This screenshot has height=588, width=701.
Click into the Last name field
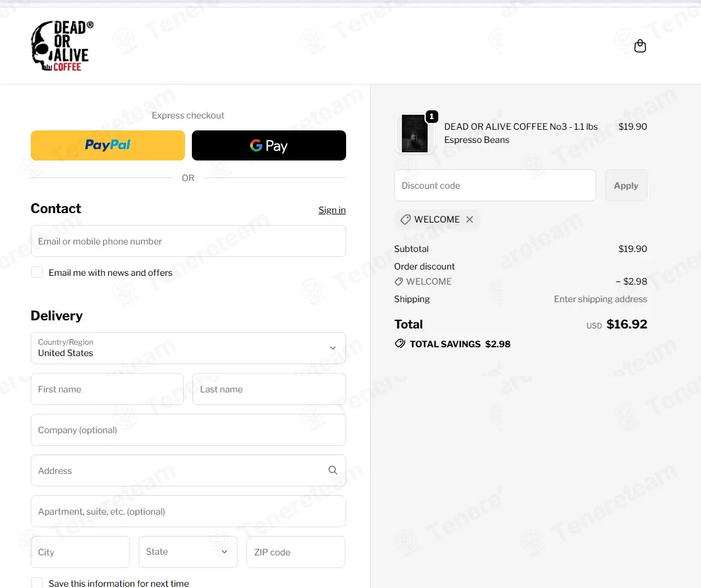tap(269, 389)
